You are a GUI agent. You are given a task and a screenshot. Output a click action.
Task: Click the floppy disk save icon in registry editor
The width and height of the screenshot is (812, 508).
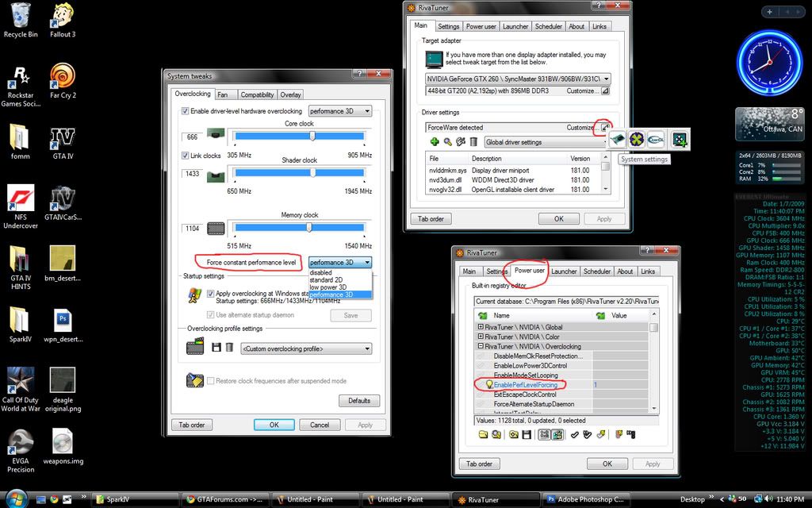(525, 434)
